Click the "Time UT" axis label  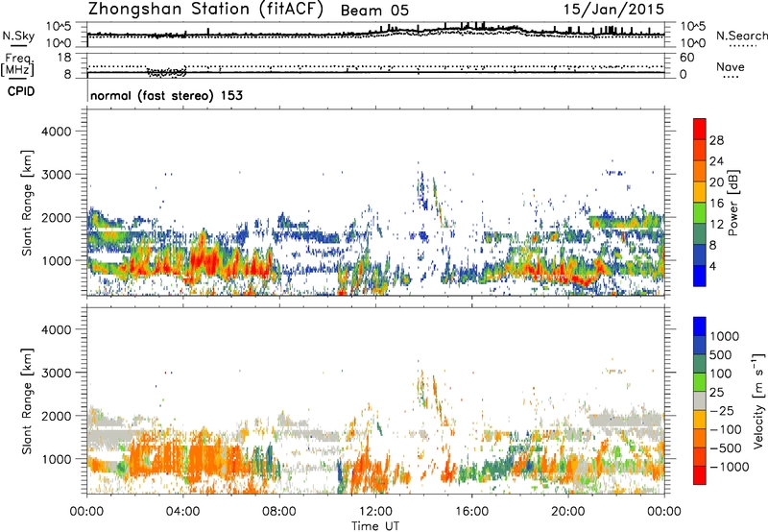coord(375,526)
